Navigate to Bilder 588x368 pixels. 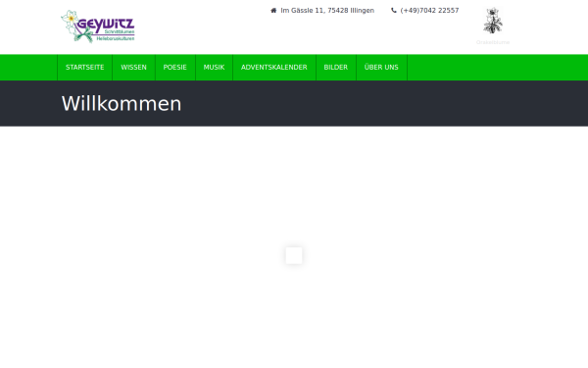[x=336, y=67]
